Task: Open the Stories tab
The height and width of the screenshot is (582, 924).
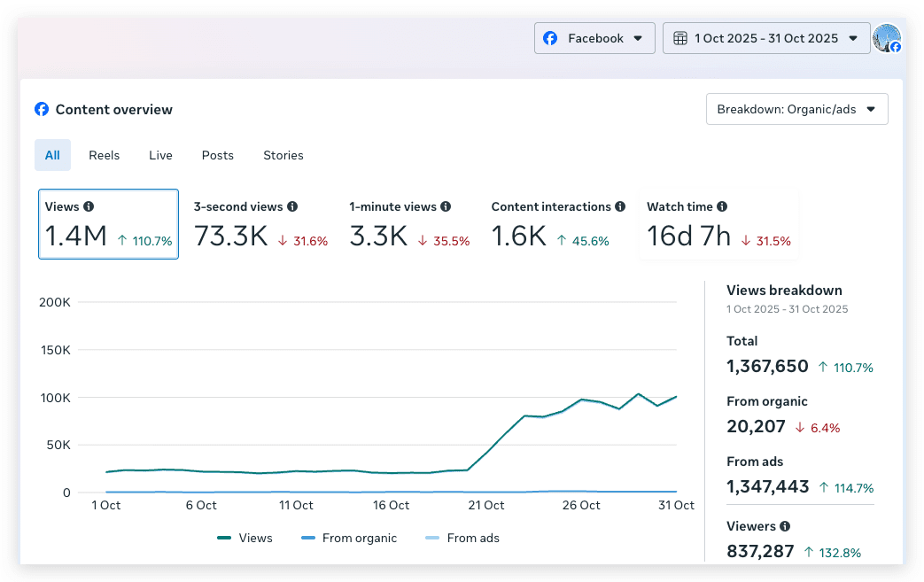Action: pyautogui.click(x=283, y=155)
